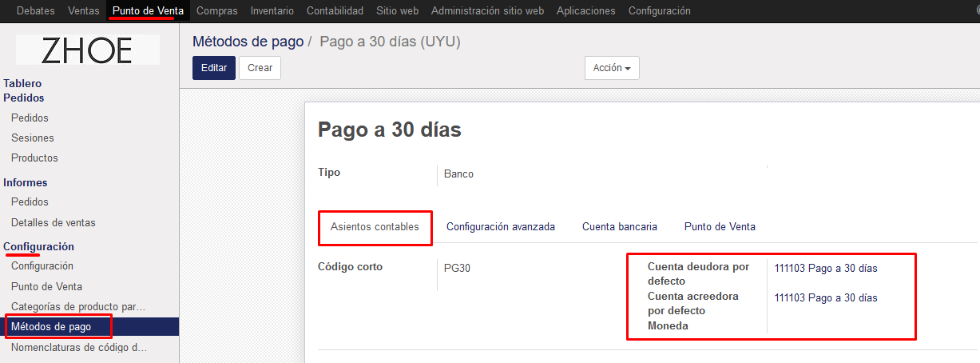Open the Contabilidad top menu
The height and width of the screenshot is (363, 980).
point(335,10)
